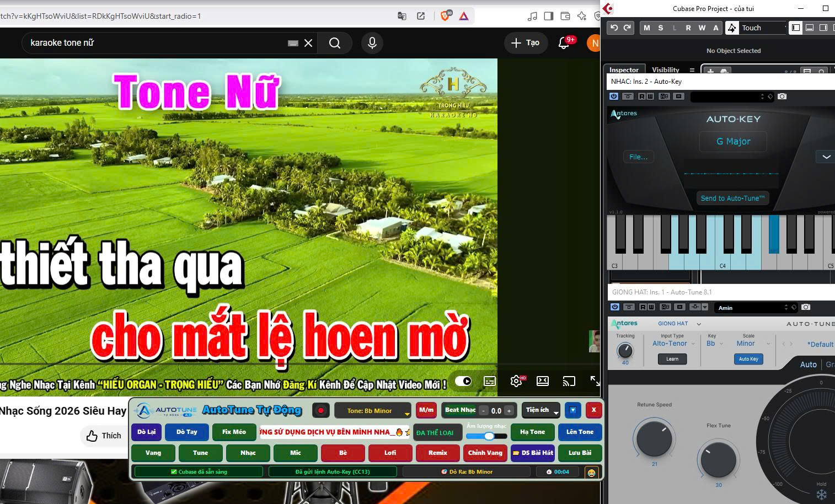Click Send to Auto-Tune button
This screenshot has height=504, width=835.
732,199
